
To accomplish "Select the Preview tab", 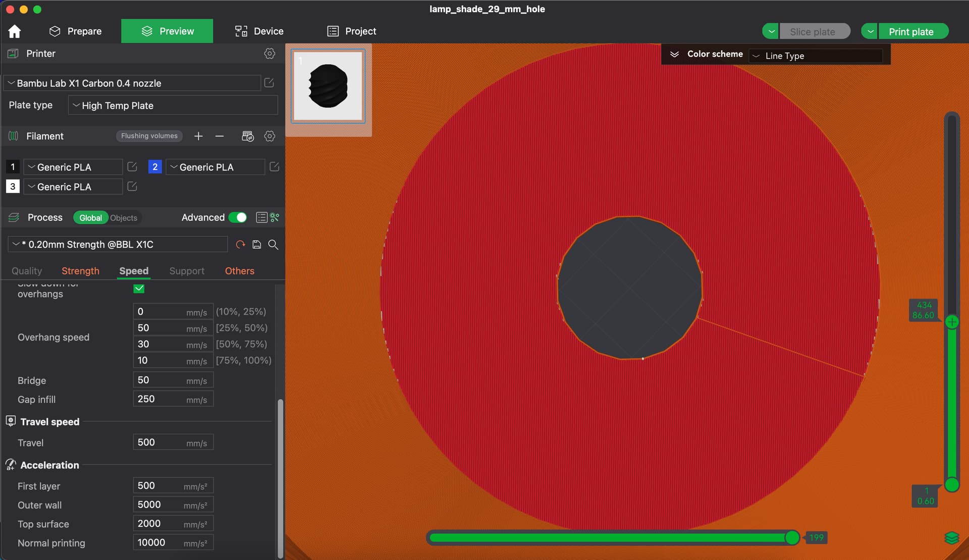I will (x=167, y=31).
